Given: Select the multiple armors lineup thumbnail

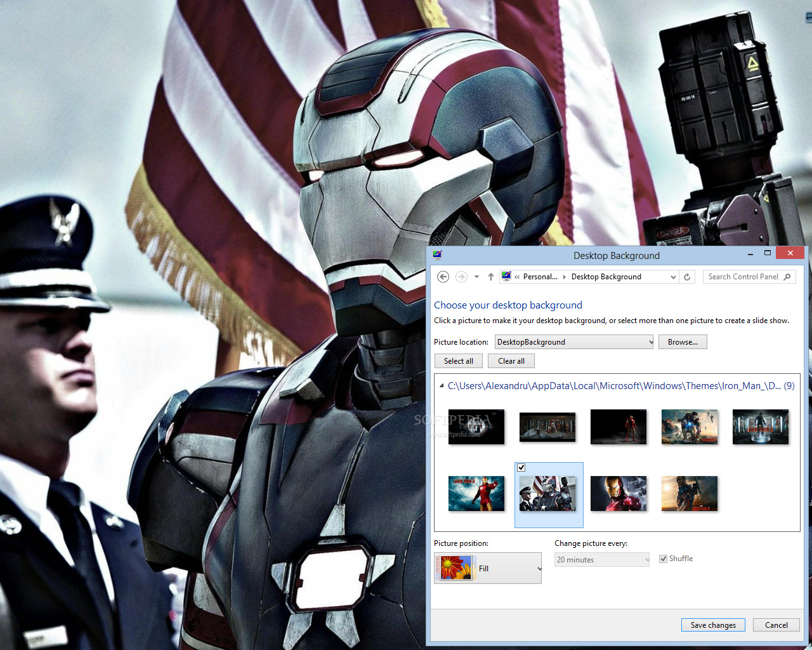Looking at the screenshot, I should pyautogui.click(x=761, y=427).
